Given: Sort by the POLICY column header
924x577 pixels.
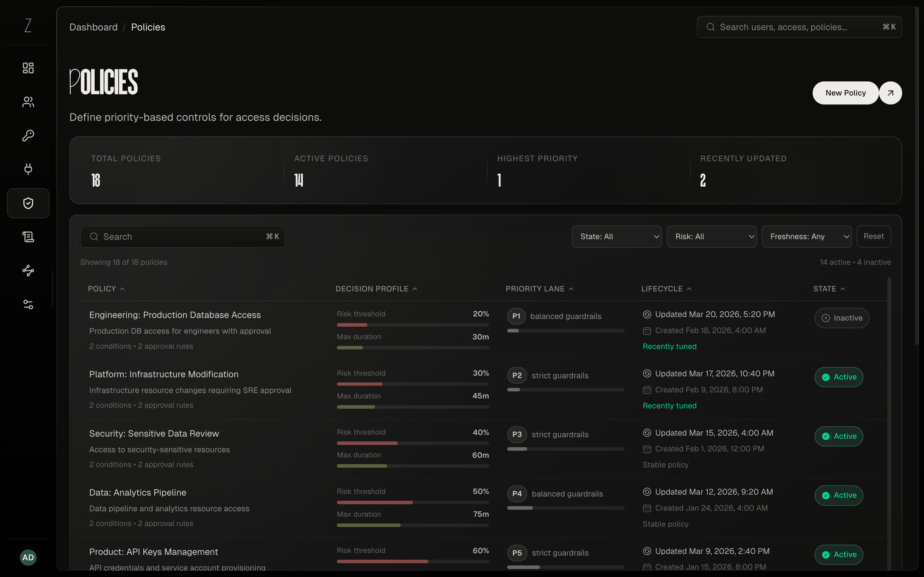Looking at the screenshot, I should click(106, 288).
